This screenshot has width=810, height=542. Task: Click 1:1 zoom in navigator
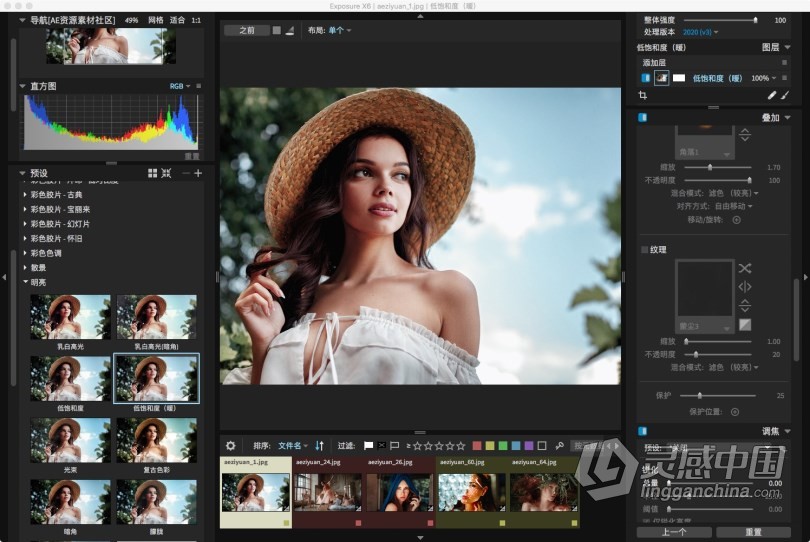coord(196,20)
